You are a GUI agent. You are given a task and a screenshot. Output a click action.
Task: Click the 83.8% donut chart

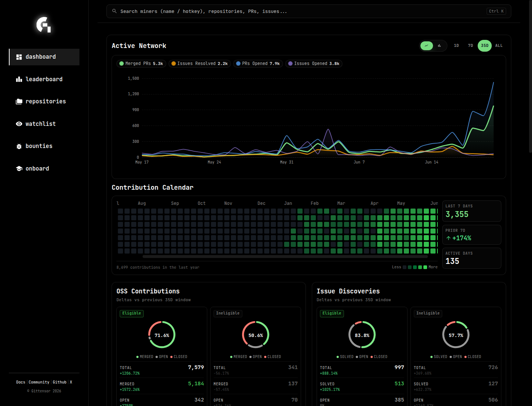tap(362, 335)
